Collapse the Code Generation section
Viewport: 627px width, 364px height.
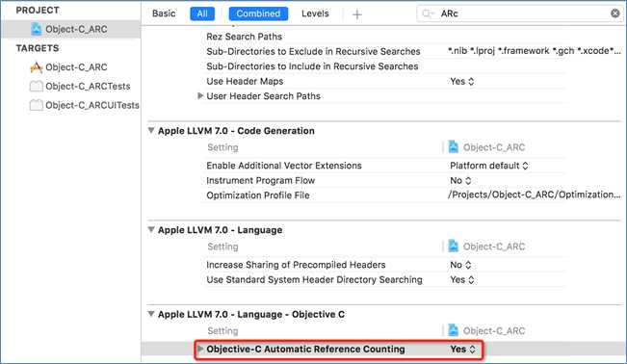point(151,131)
